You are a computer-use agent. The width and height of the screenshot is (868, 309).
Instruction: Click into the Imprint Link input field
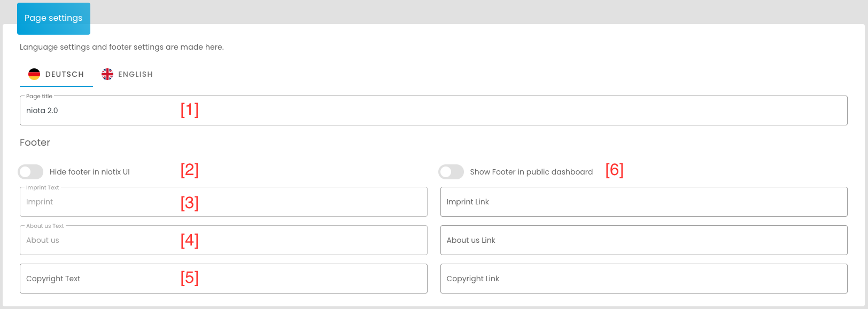point(644,202)
